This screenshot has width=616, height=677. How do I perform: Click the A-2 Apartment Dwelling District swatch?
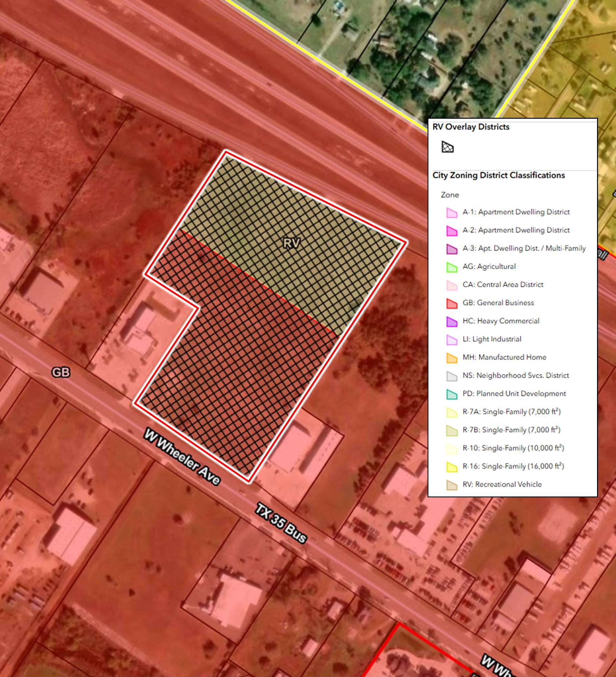point(452,231)
